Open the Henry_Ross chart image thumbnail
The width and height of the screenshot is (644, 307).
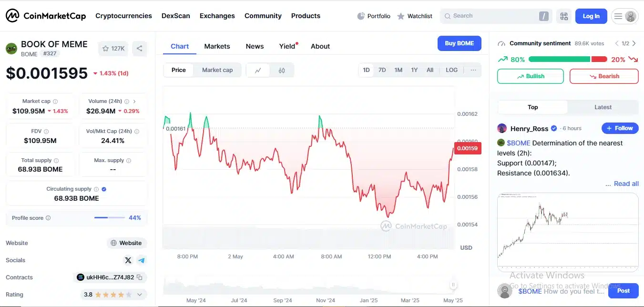tap(568, 232)
